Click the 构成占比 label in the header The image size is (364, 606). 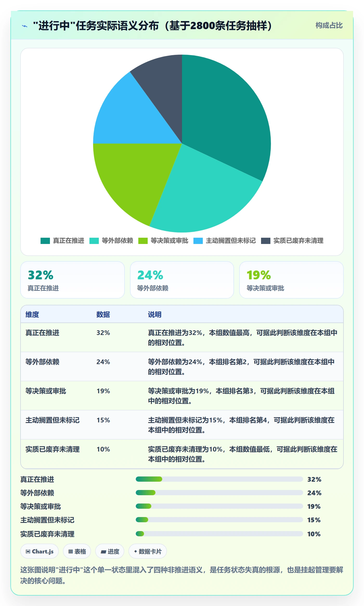coord(329,25)
